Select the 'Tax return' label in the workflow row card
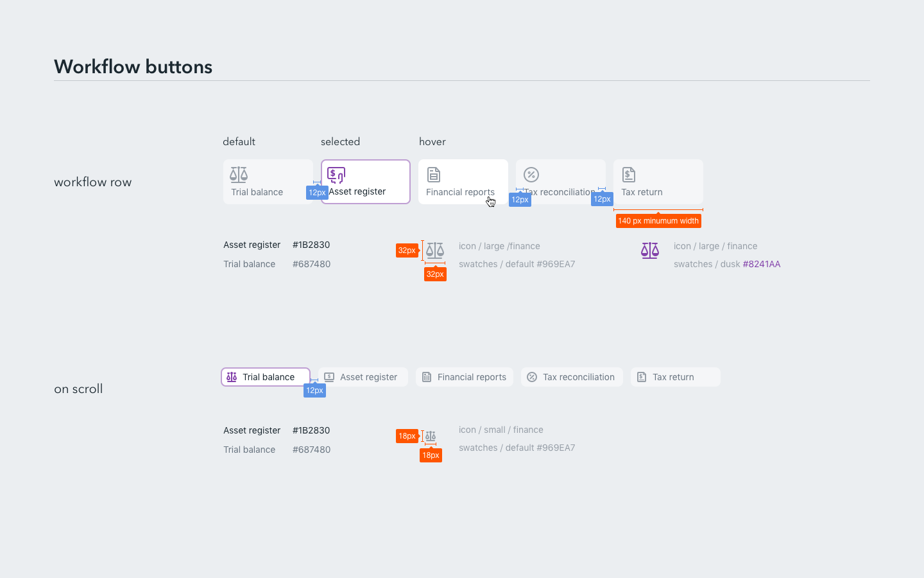924x578 pixels. click(642, 192)
